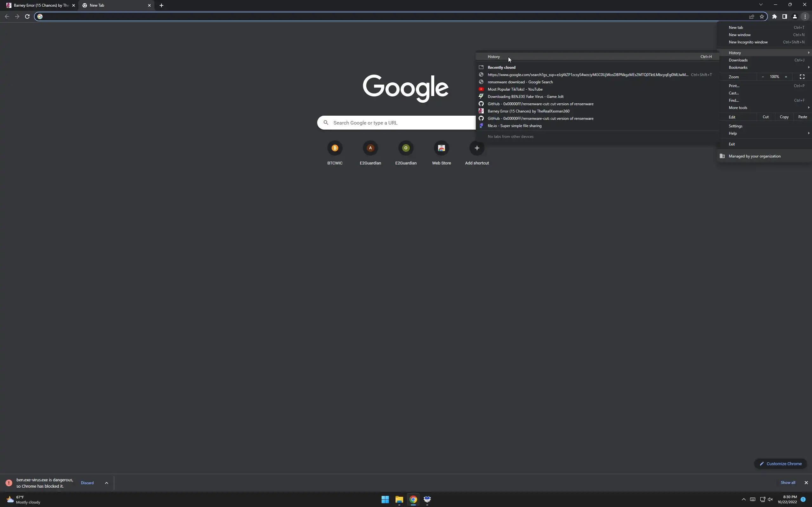The image size is (812, 507).
Task: Expand the blocked download options chevron
Action: [x=106, y=483]
